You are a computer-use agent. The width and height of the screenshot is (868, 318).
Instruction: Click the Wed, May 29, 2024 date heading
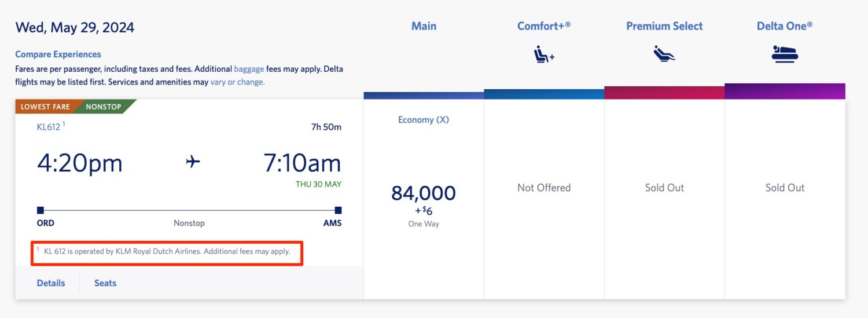coord(75,27)
